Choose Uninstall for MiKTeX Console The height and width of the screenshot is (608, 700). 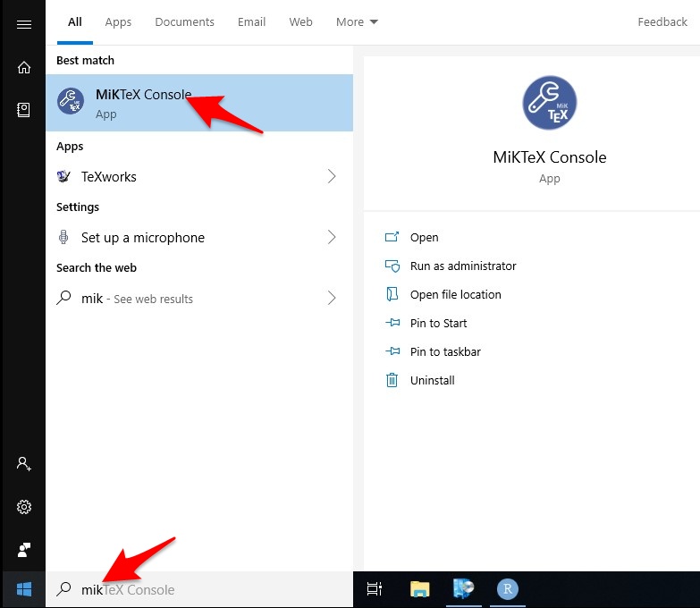[x=432, y=380]
